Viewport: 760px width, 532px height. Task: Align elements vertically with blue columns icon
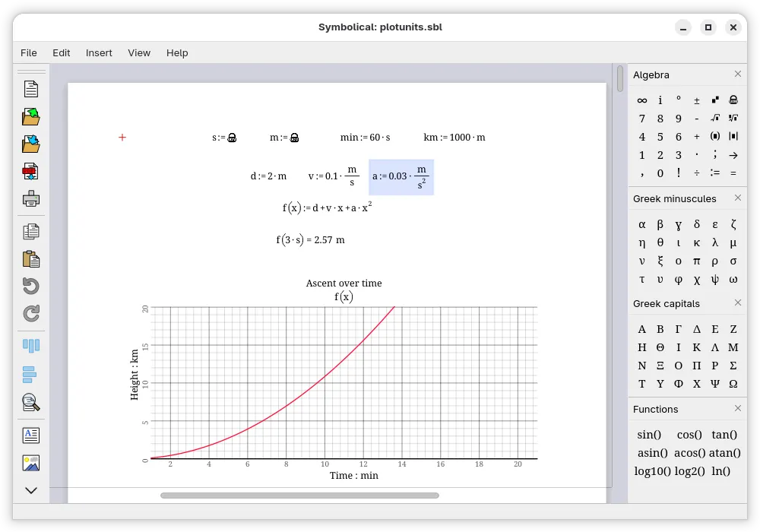31,346
